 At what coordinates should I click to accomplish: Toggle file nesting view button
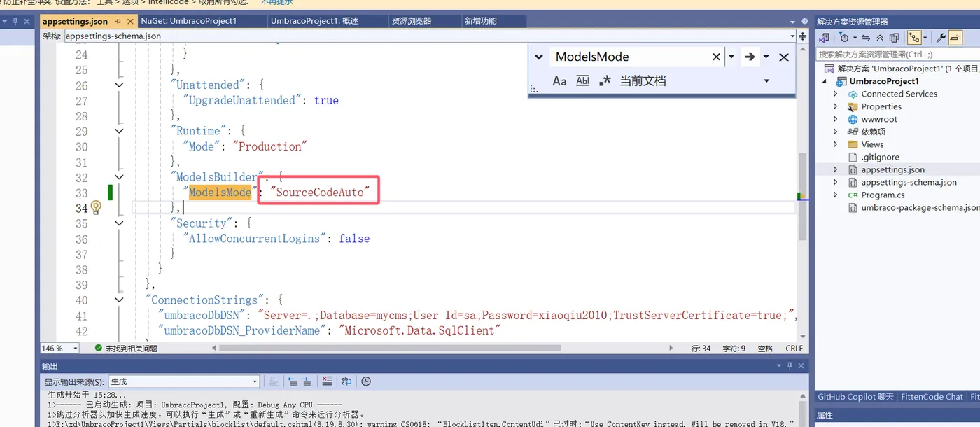[913, 38]
